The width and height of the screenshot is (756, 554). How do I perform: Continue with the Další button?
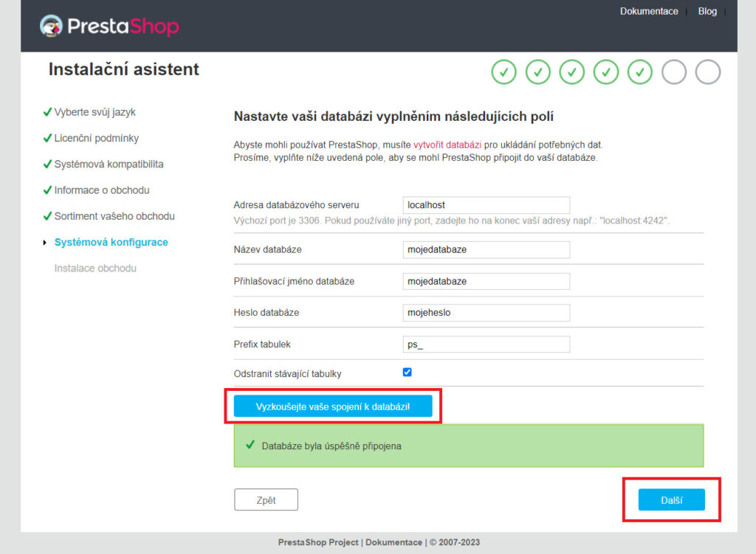click(672, 500)
